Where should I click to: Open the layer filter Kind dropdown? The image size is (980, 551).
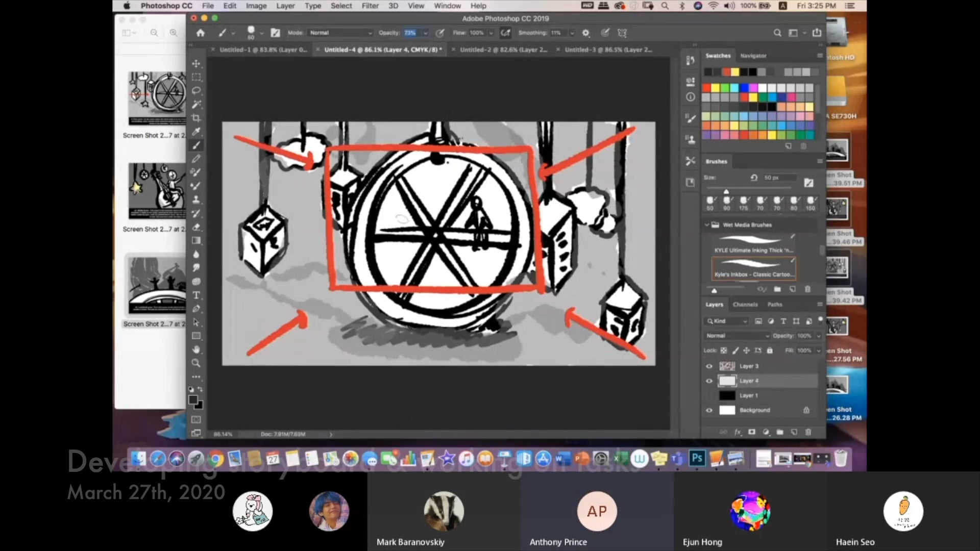pyautogui.click(x=726, y=321)
